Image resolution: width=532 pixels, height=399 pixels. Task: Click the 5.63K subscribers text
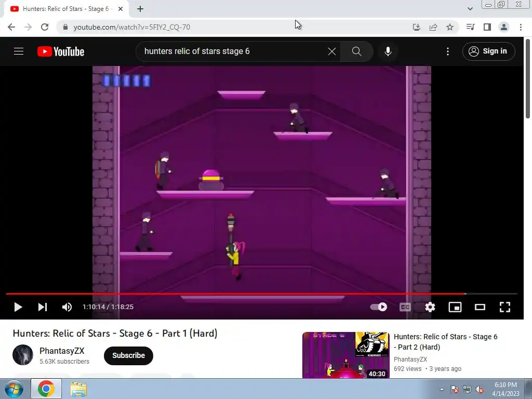(x=64, y=362)
